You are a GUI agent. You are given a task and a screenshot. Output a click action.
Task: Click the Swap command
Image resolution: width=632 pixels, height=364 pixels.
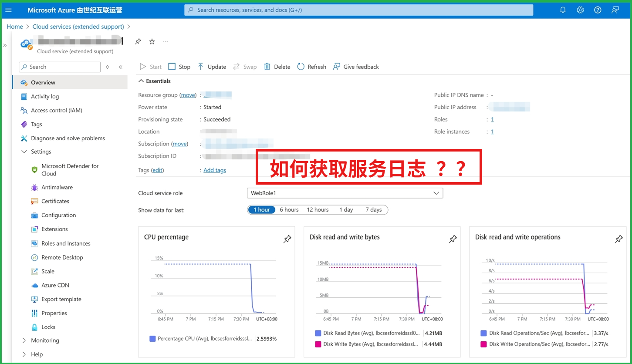click(x=245, y=67)
